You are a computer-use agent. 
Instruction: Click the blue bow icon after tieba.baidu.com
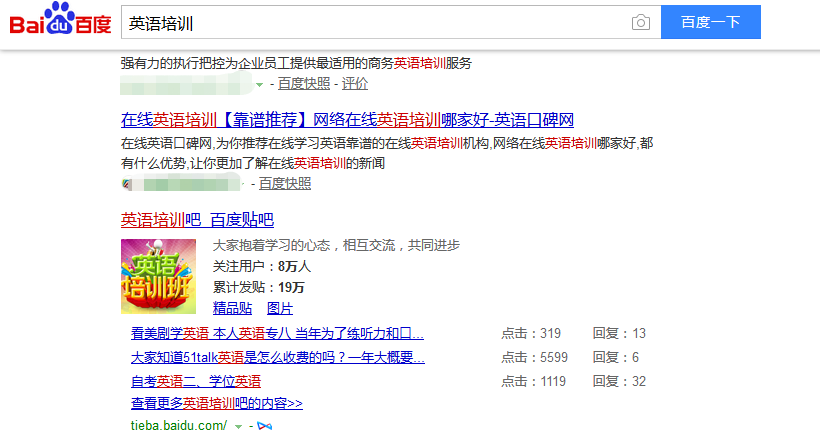[265, 426]
